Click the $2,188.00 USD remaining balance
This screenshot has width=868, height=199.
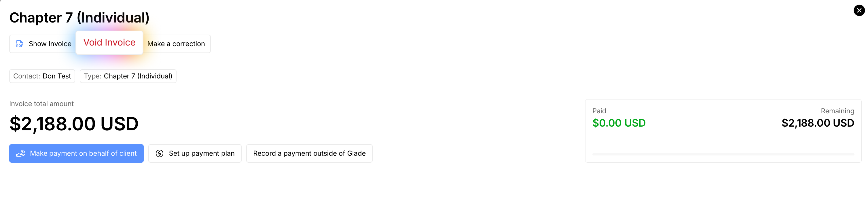pyautogui.click(x=817, y=123)
